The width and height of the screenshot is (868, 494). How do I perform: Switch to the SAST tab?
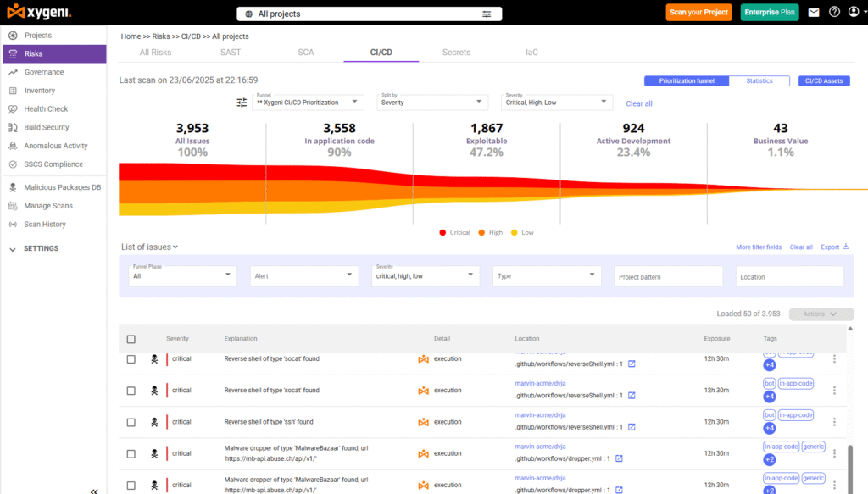point(231,53)
